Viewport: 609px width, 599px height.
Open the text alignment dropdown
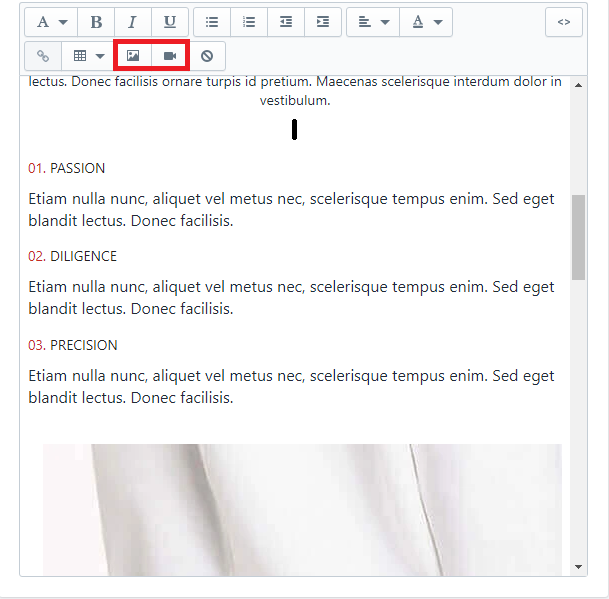pos(373,22)
